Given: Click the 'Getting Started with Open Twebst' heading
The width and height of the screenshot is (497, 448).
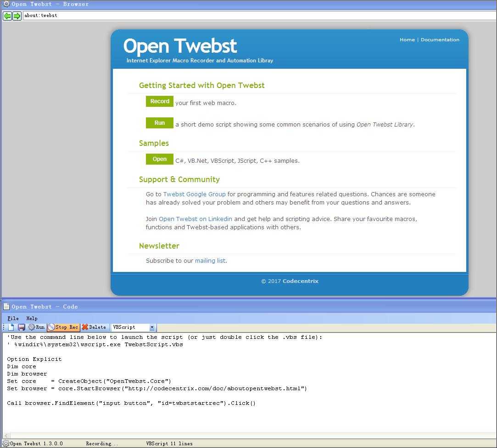Looking at the screenshot, I should 201,85.
